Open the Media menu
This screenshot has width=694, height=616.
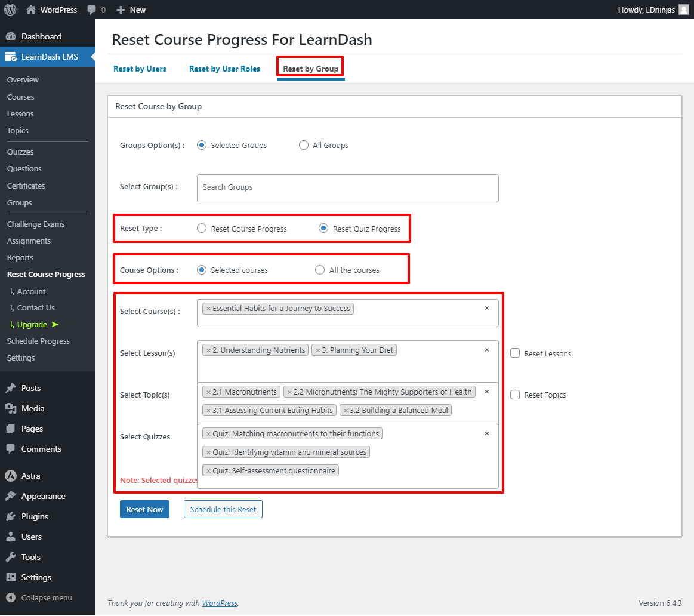pos(47,409)
